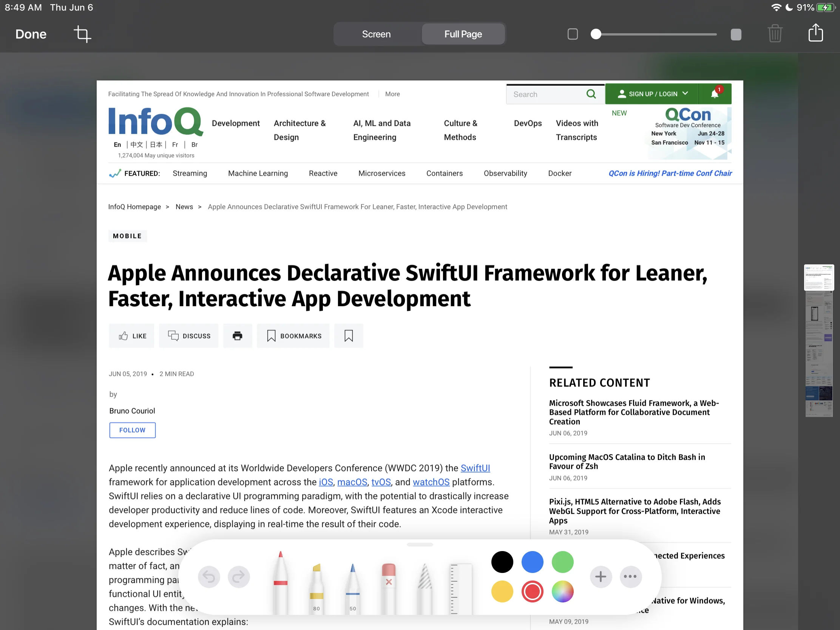840x630 pixels.
Task: Open the notifications bell
Action: point(715,93)
